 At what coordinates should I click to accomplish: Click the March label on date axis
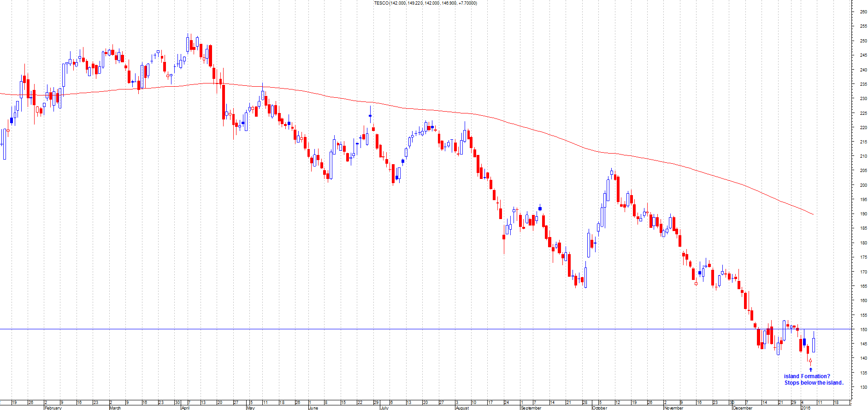click(115, 408)
